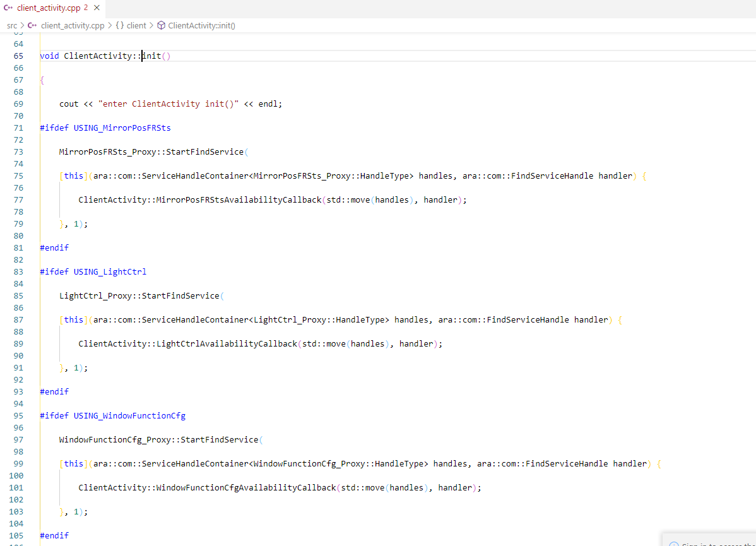
Task: Click the #endif directive on line 93
Action: click(54, 391)
